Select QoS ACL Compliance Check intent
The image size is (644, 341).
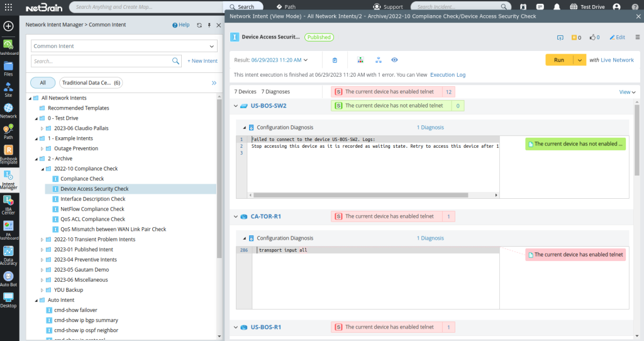click(x=93, y=220)
